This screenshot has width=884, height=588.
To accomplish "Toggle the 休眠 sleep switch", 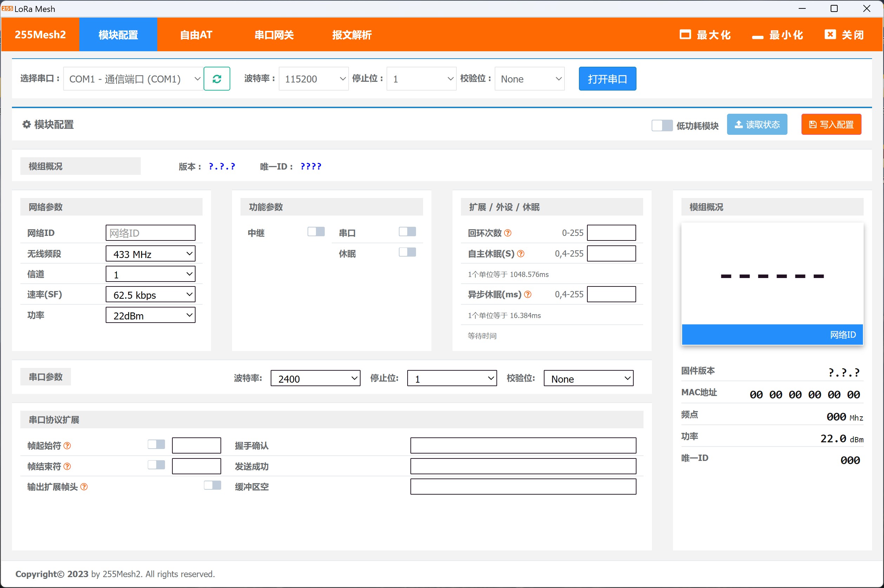I will [x=407, y=252].
